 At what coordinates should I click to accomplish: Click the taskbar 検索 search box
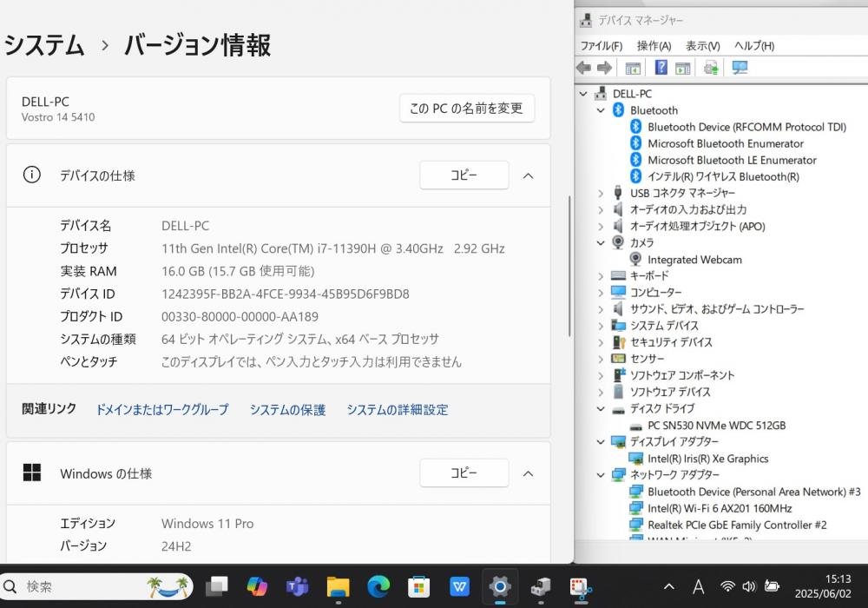click(96, 586)
